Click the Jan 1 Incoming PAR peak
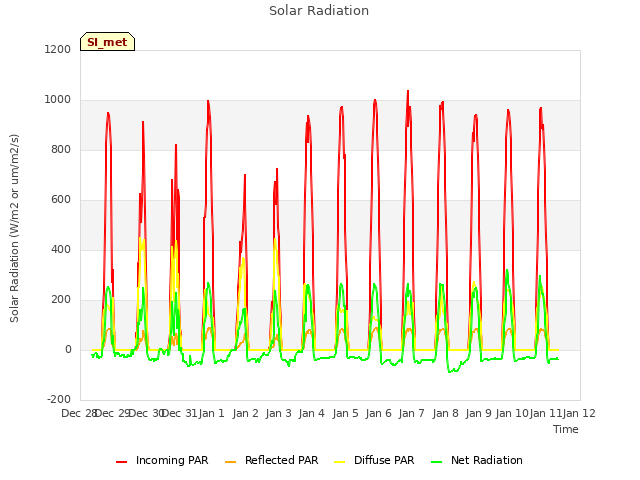Image resolution: width=640 pixels, height=480 pixels. coord(208,101)
